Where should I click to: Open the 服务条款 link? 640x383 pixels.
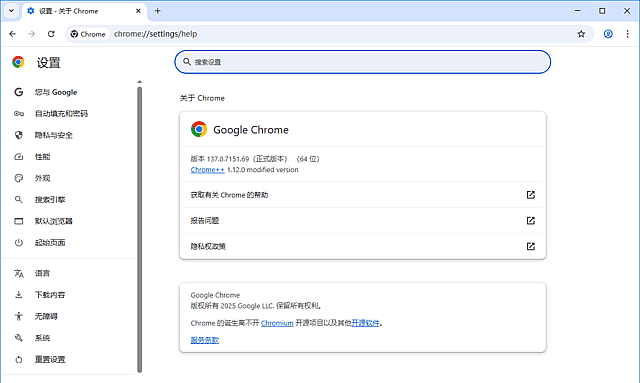[204, 340]
